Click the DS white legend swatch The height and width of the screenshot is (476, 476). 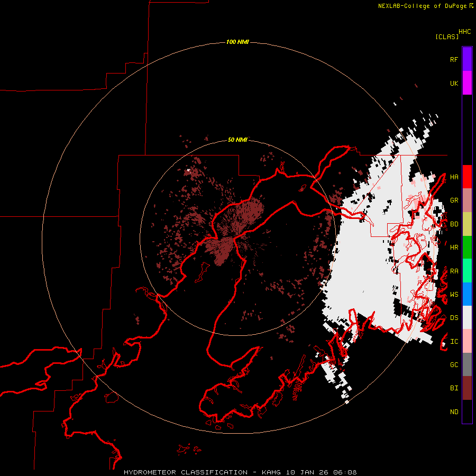click(467, 317)
